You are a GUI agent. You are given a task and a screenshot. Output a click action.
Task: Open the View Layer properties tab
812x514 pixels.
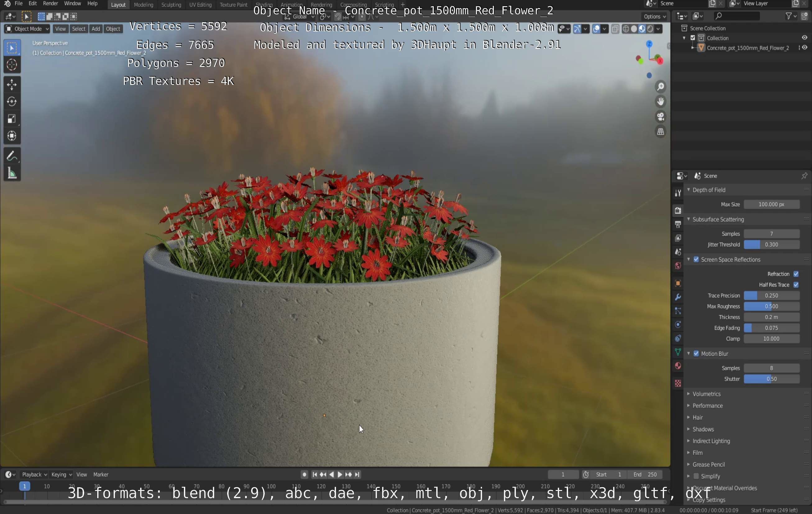pyautogui.click(x=677, y=238)
